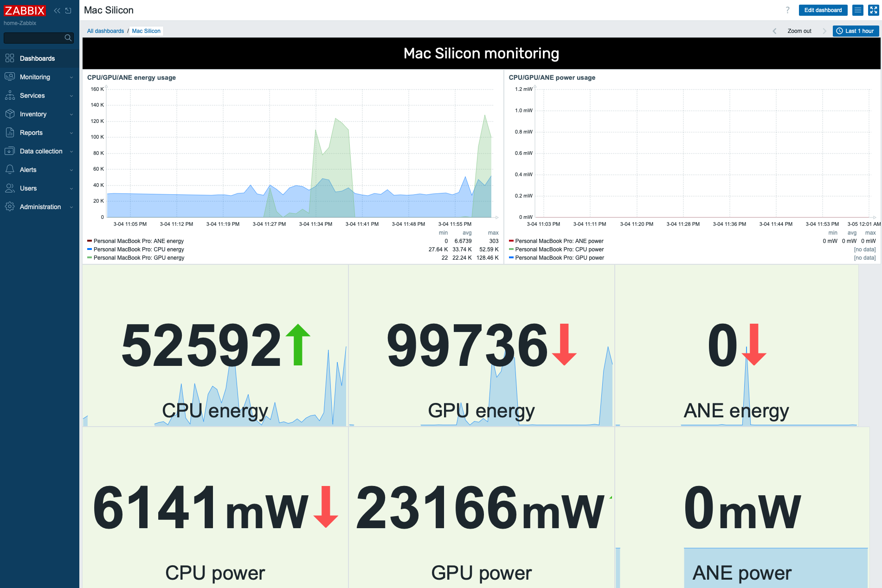
Task: Click the previous time period arrow
Action: tap(774, 31)
